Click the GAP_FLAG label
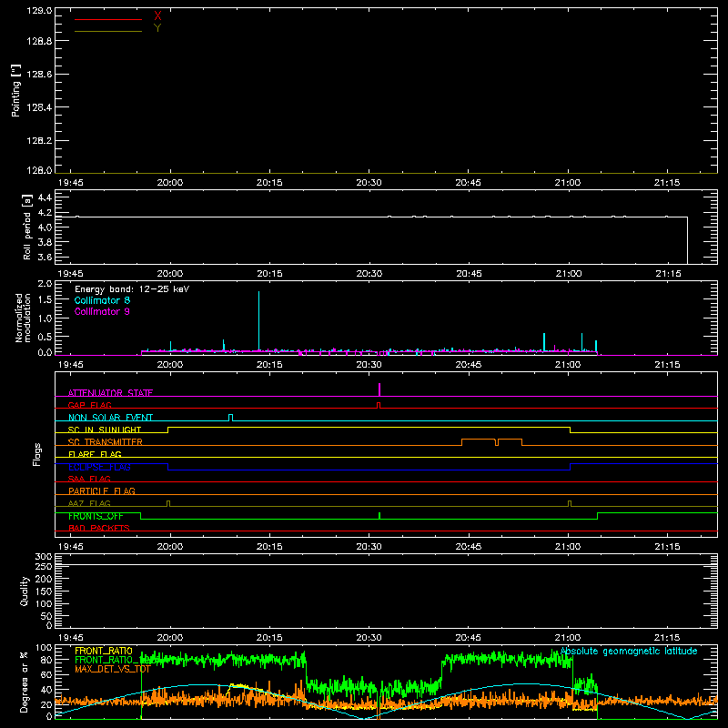Screen dimensions: 728x728 [x=89, y=405]
